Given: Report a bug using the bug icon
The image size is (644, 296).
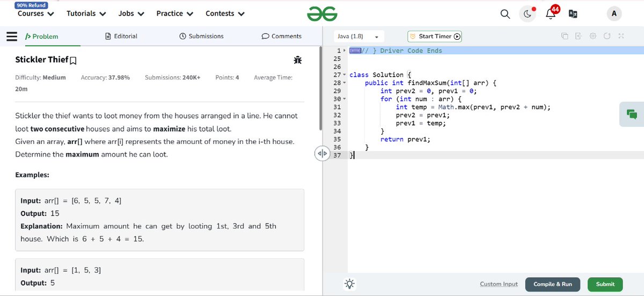Looking at the screenshot, I should [297, 60].
